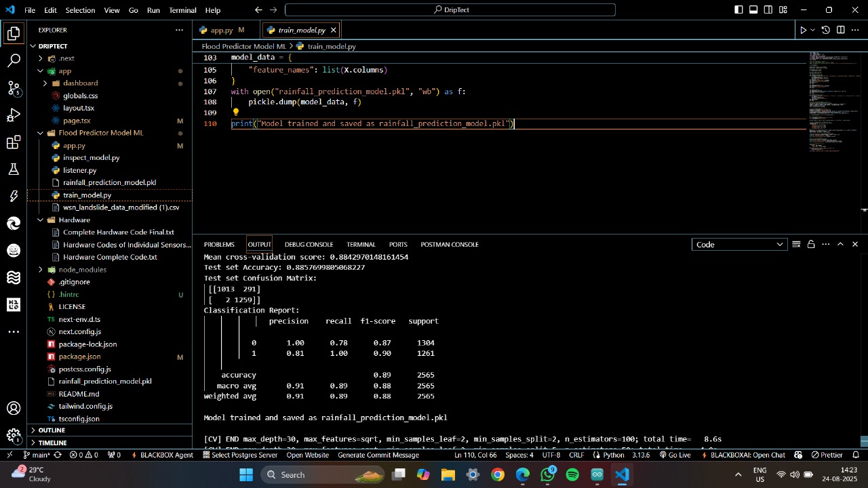Open the output channel dropdown showing Code
868x488 pixels.
point(738,244)
